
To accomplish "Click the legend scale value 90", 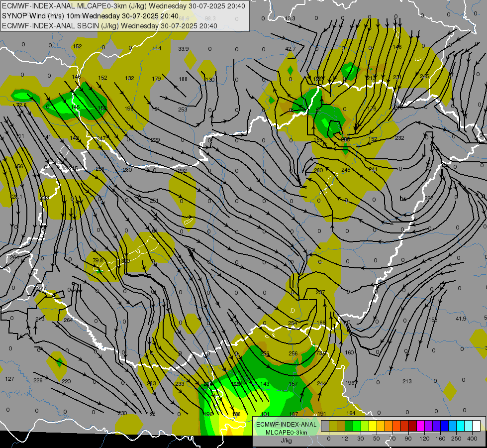I will (x=408, y=439).
